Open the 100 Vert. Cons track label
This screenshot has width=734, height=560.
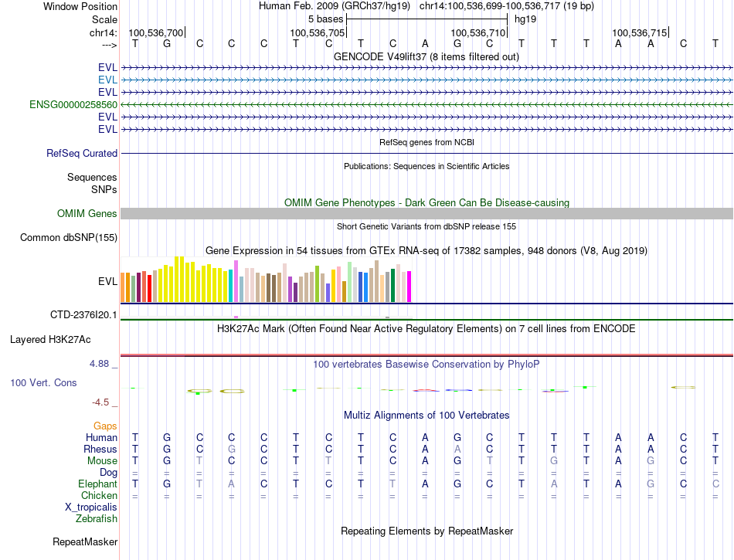[43, 383]
